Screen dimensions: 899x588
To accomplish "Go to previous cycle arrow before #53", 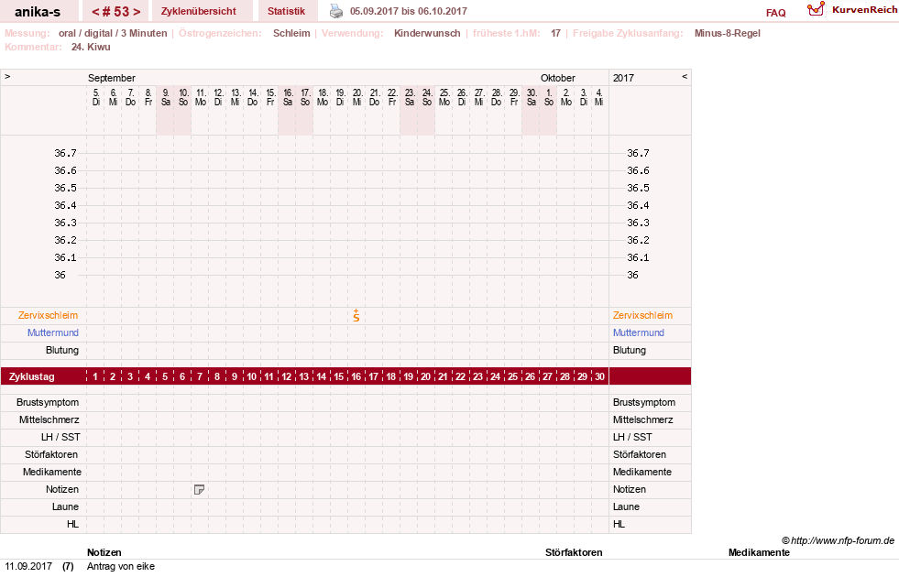I will point(95,12).
